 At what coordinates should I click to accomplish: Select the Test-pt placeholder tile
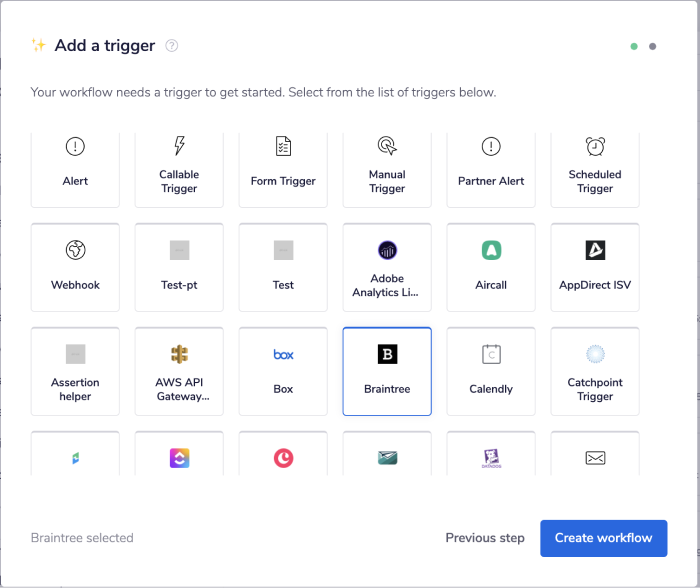pos(179,266)
